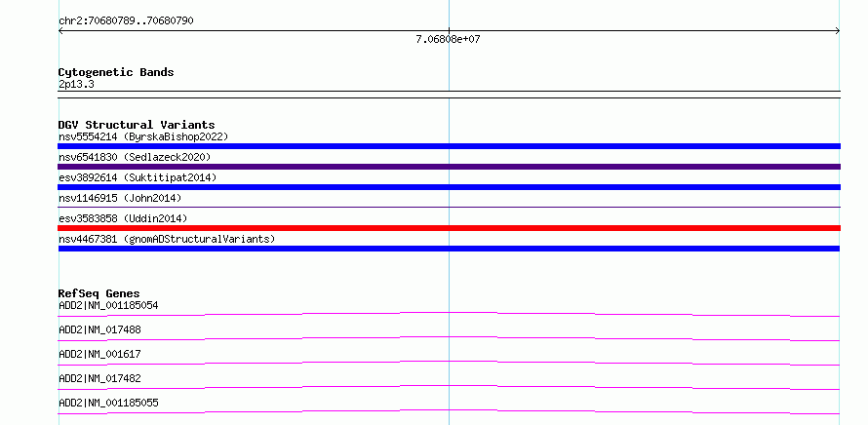
Task: Open the DGV Structural Variants track heading
Action: (x=137, y=125)
